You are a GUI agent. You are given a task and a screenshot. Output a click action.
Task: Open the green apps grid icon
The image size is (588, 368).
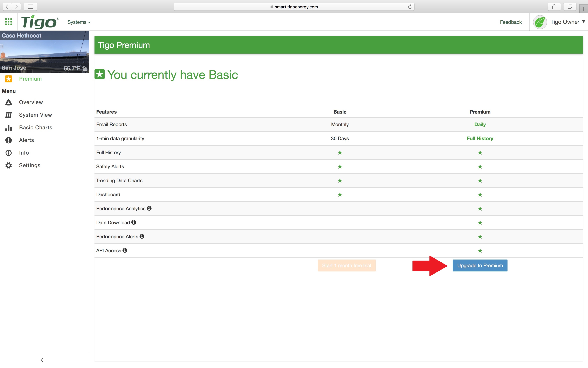(9, 22)
